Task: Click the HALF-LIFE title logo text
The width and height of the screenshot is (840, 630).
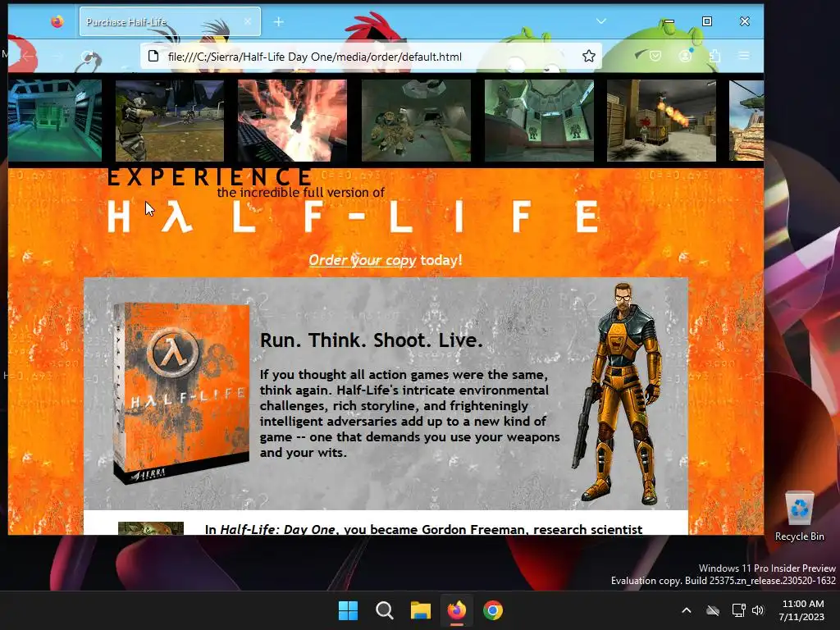Action: [354, 217]
